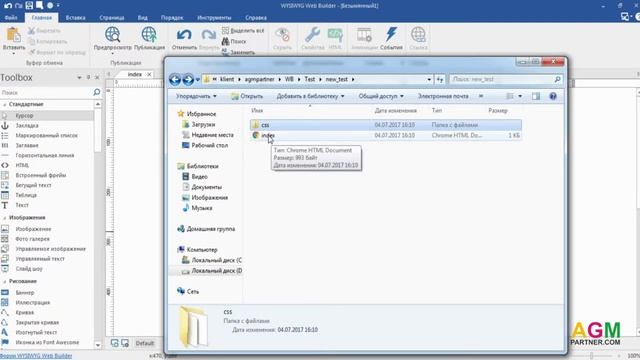Click the Undo (Отменить) arrow icon
The width and height of the screenshot is (640, 360).
click(x=184, y=35)
